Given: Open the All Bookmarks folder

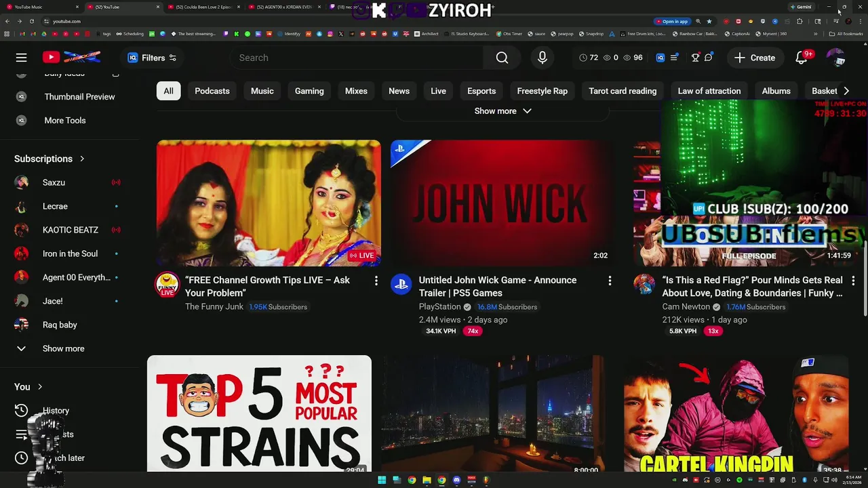Looking at the screenshot, I should [x=846, y=34].
